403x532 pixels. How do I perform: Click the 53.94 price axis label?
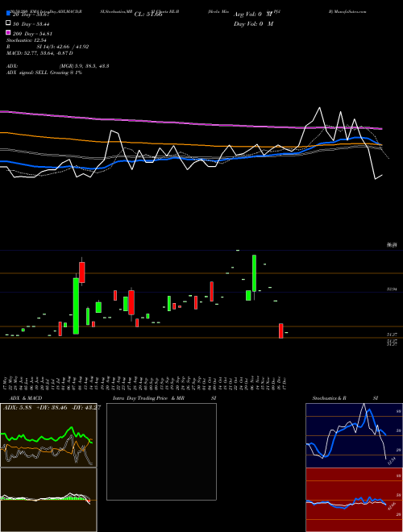(x=392, y=289)
